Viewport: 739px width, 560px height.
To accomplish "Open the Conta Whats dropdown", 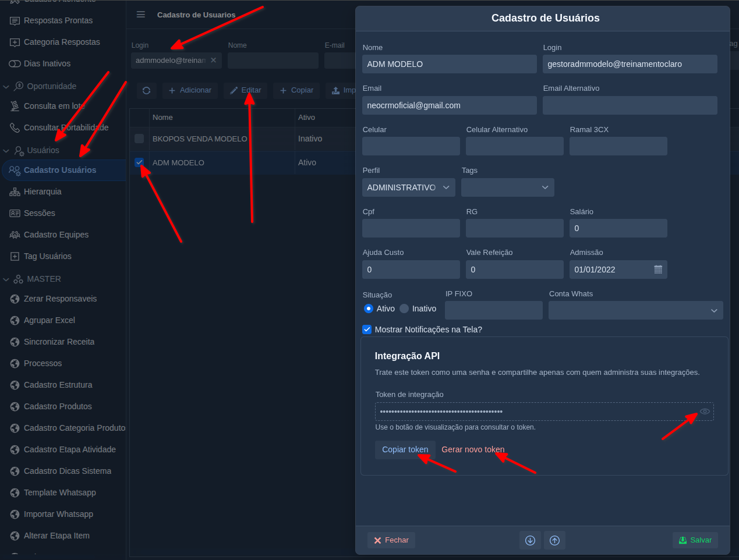I will pyautogui.click(x=636, y=310).
